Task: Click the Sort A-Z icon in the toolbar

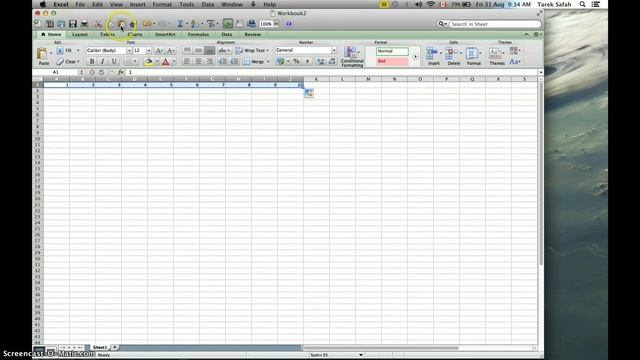Action: click(195, 24)
